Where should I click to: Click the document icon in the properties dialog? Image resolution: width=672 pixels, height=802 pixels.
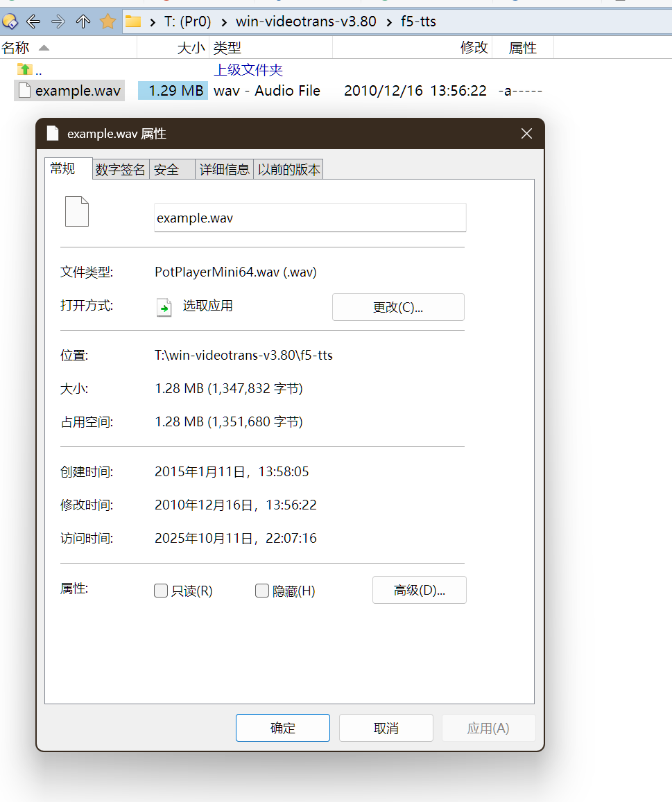76,211
